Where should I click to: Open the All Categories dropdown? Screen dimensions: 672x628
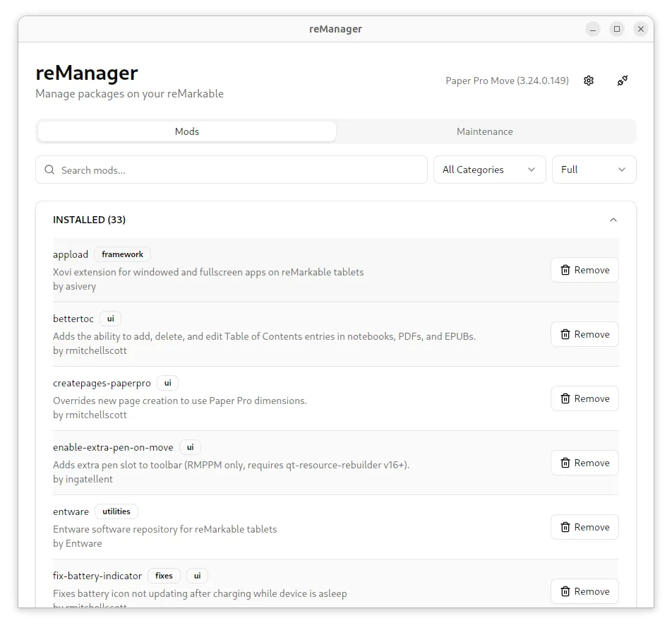pos(489,170)
